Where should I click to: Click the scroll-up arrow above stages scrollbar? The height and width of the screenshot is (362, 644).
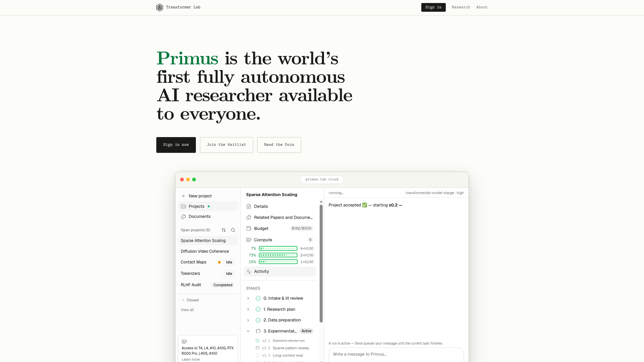point(321,202)
